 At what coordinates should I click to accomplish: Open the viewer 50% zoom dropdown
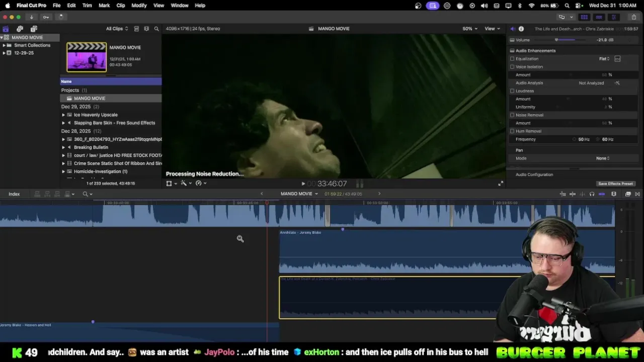(470, 29)
